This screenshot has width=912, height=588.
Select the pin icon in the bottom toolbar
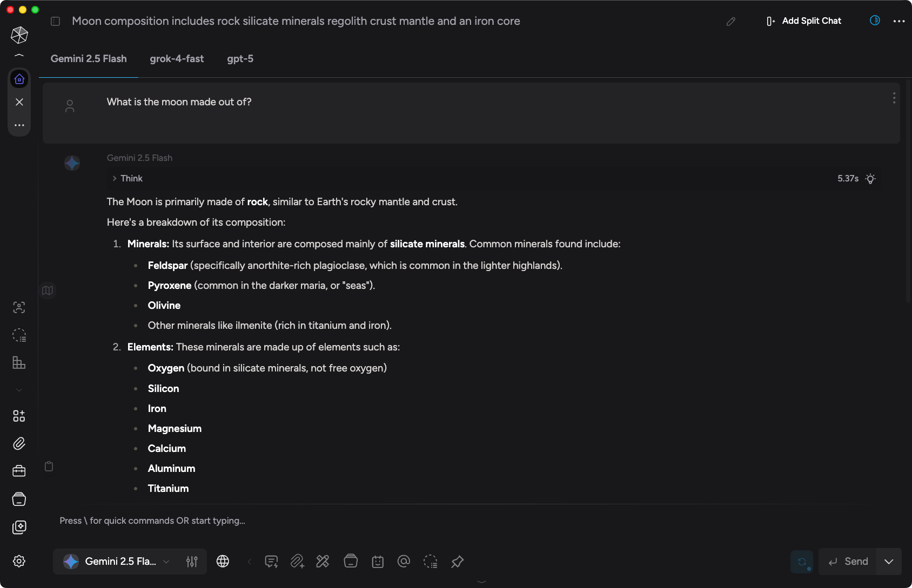(457, 562)
